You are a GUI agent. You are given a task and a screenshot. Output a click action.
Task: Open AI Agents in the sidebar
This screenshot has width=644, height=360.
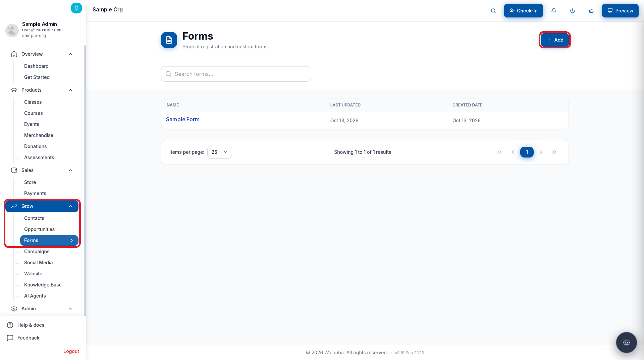click(x=35, y=296)
